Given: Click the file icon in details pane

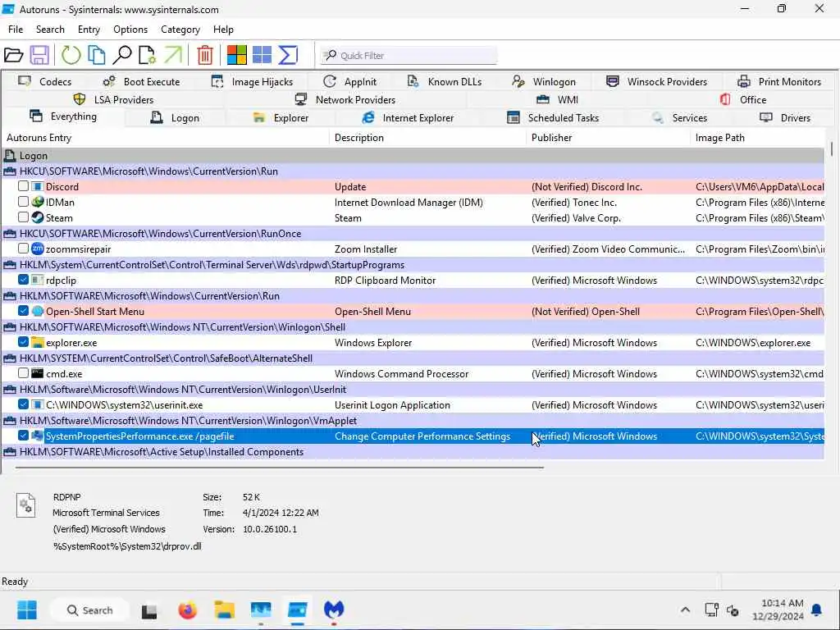Looking at the screenshot, I should tap(25, 504).
